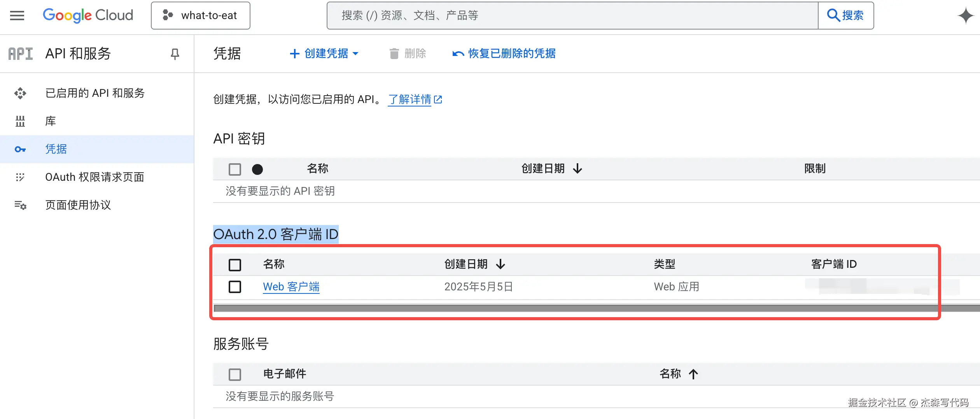Open 已启用的 API 和服务 menu item
The height and width of the screenshot is (419, 980).
point(97,93)
